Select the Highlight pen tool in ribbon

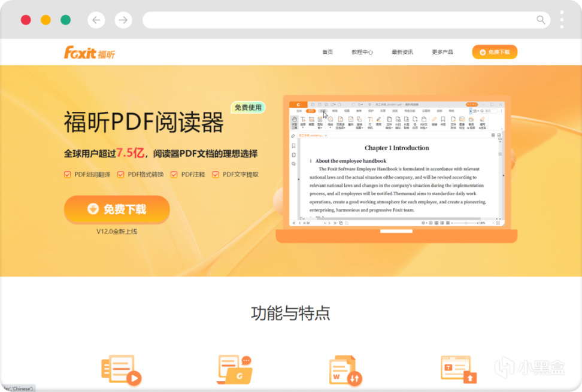tap(378, 121)
